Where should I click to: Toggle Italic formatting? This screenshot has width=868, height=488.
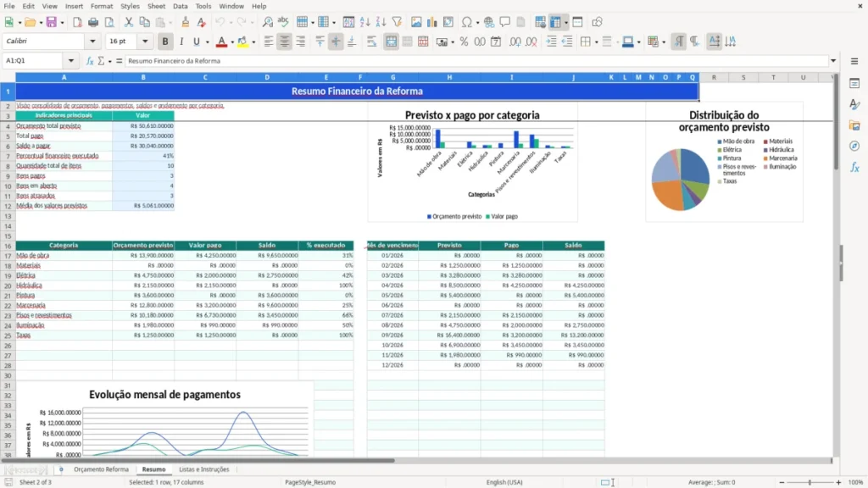coord(181,42)
